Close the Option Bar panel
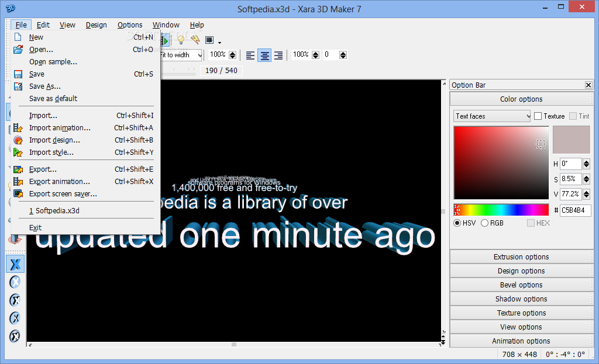The image size is (599, 364). [x=588, y=85]
